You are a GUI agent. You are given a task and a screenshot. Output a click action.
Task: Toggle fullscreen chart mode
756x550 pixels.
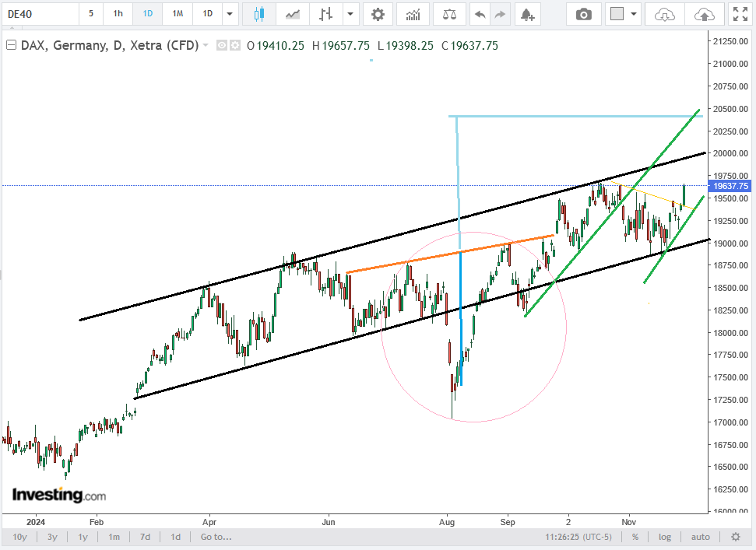(740, 14)
